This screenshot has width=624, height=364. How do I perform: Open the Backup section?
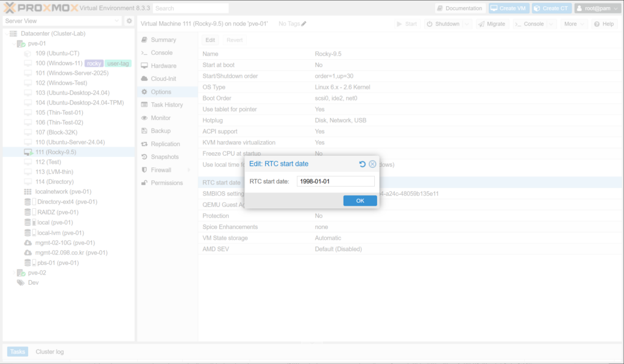(x=160, y=131)
